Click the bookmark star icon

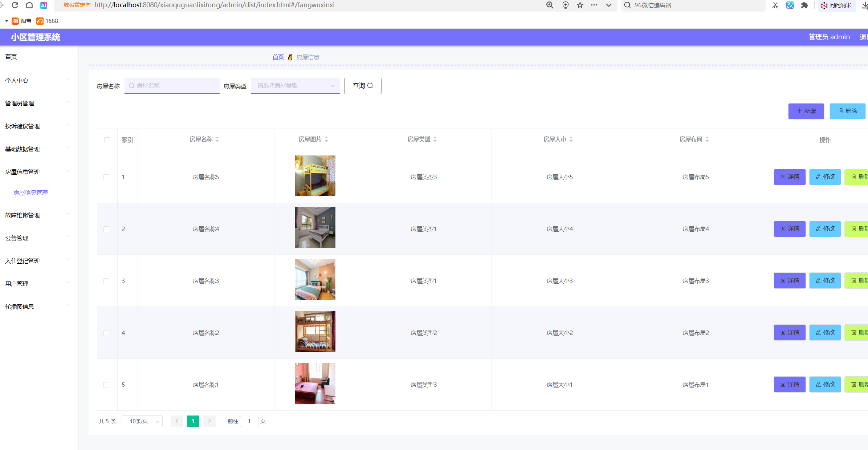click(x=580, y=5)
